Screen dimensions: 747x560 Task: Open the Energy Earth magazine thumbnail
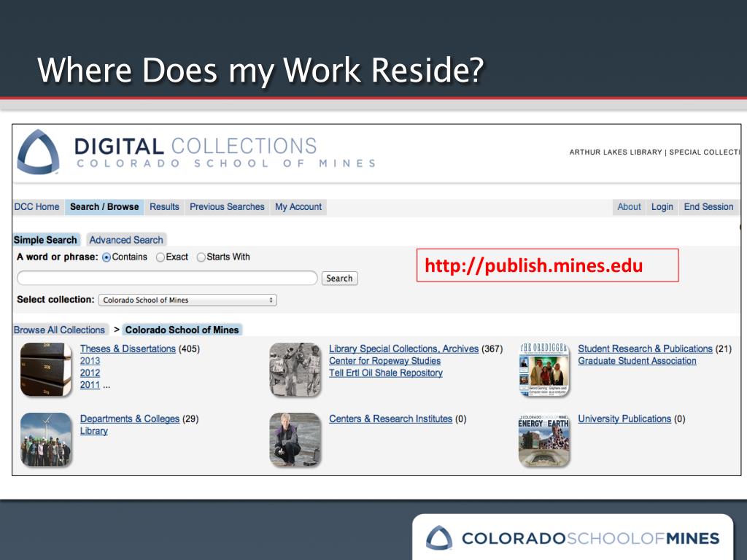(544, 440)
